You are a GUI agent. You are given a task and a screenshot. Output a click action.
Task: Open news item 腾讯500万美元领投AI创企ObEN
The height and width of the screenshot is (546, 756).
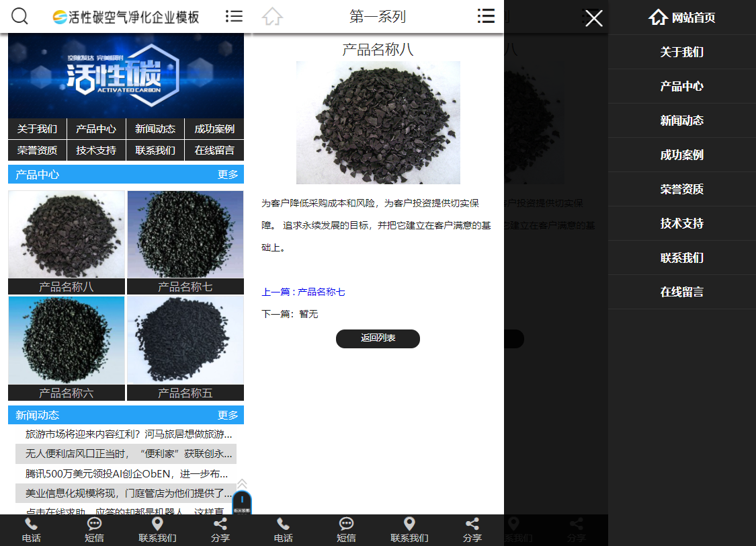tap(127, 473)
